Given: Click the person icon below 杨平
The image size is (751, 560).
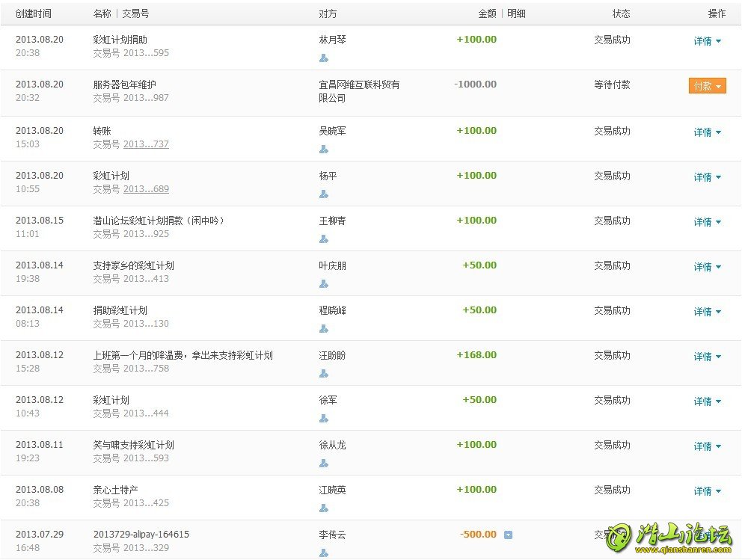Looking at the screenshot, I should pos(323,194).
